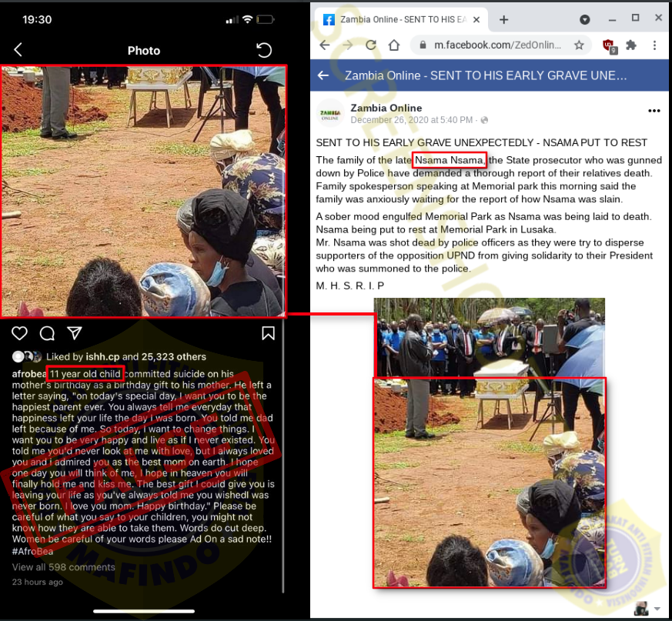Save the post with the bookmark icon
672x621 pixels.
[269, 333]
